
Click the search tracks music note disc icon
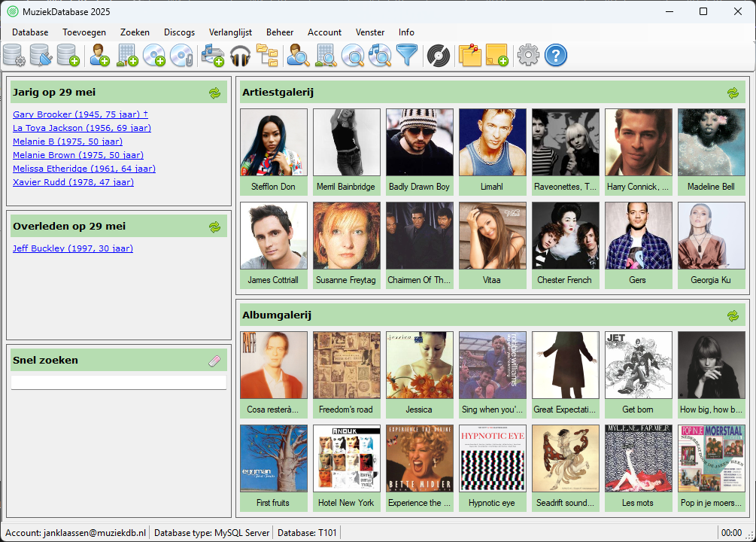[x=380, y=55]
